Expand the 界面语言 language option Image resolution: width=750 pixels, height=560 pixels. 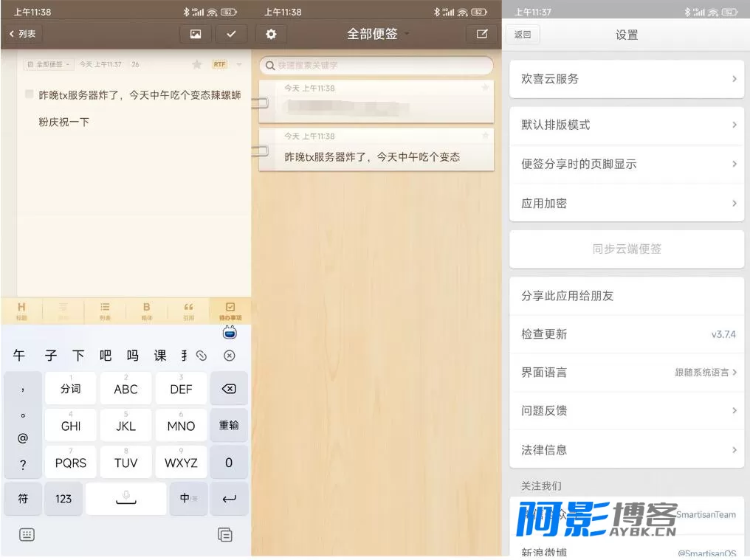click(627, 373)
